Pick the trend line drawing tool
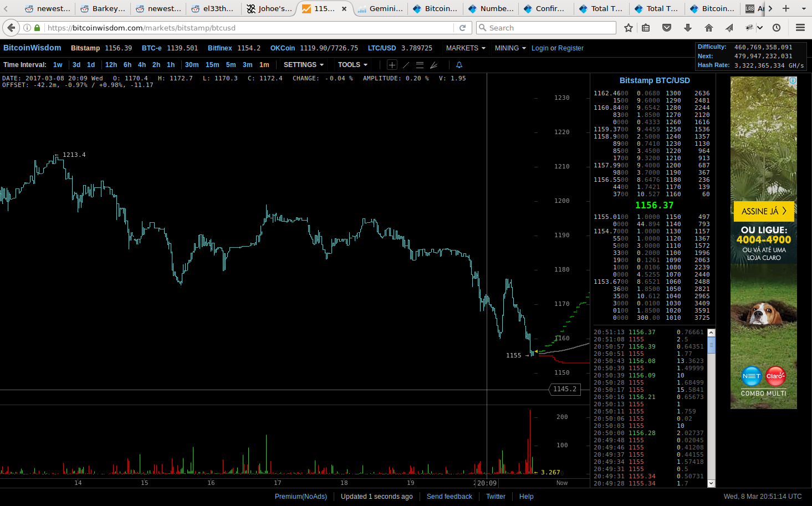The image size is (812, 506). (x=406, y=65)
